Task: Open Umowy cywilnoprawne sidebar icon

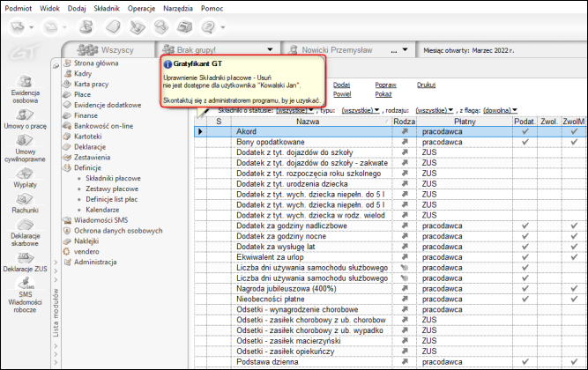Action: coord(25,148)
